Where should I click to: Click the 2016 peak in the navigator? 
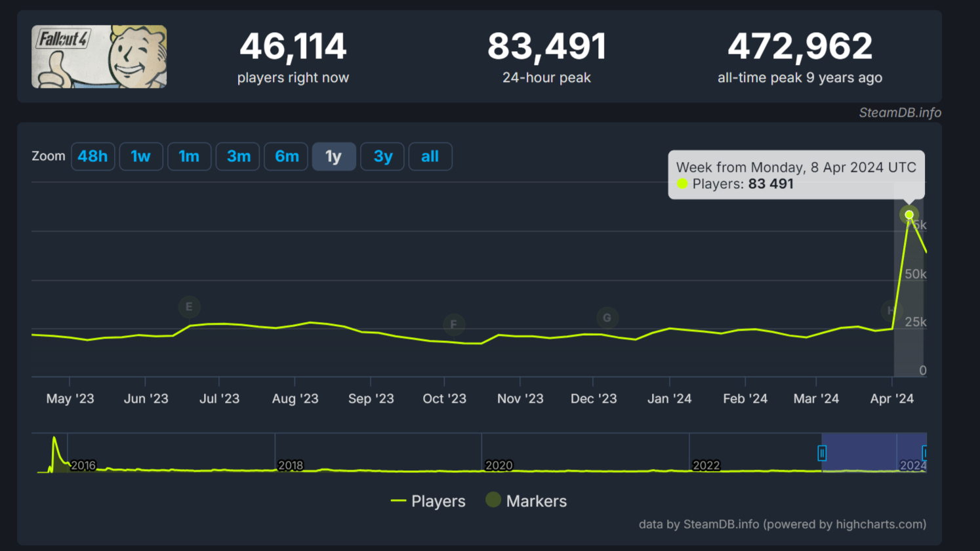[x=54, y=438]
